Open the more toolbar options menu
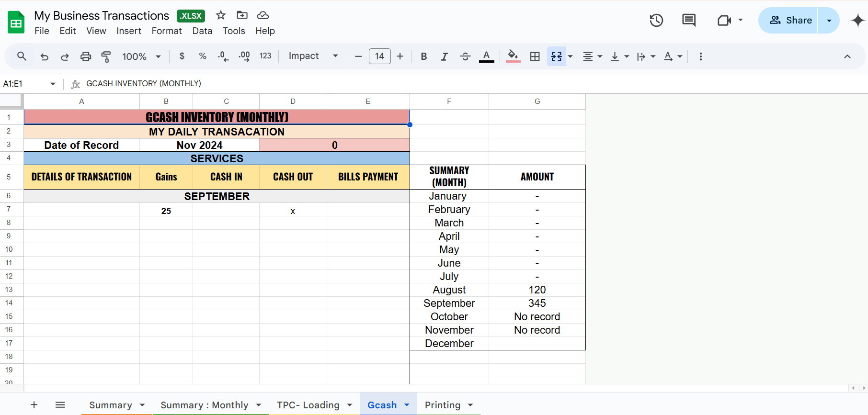 [x=701, y=56]
